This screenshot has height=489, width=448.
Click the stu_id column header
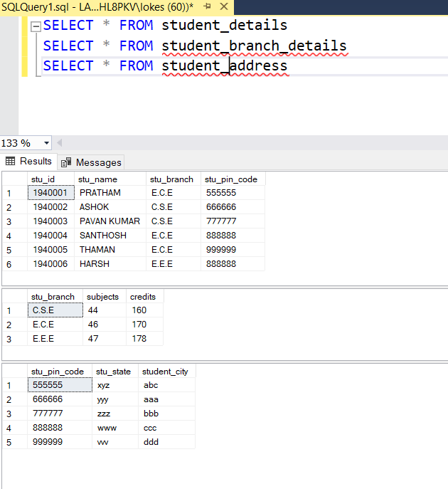coord(42,179)
